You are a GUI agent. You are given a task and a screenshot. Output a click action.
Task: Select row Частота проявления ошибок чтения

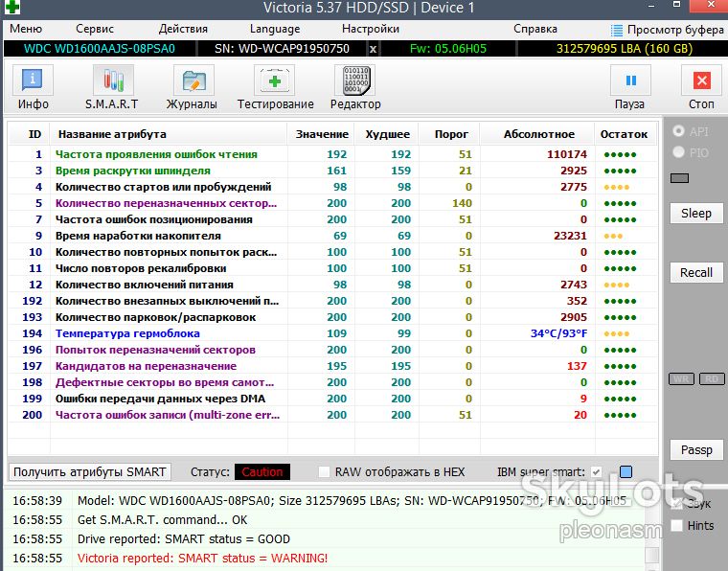click(x=332, y=154)
